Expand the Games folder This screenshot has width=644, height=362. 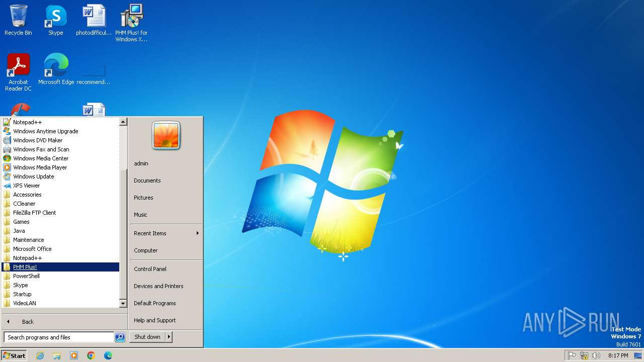60,222
